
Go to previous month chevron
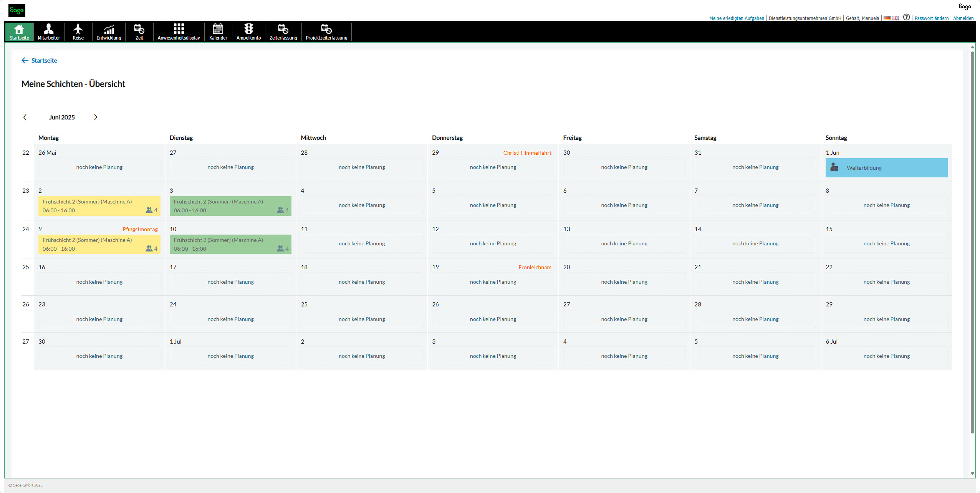[25, 117]
